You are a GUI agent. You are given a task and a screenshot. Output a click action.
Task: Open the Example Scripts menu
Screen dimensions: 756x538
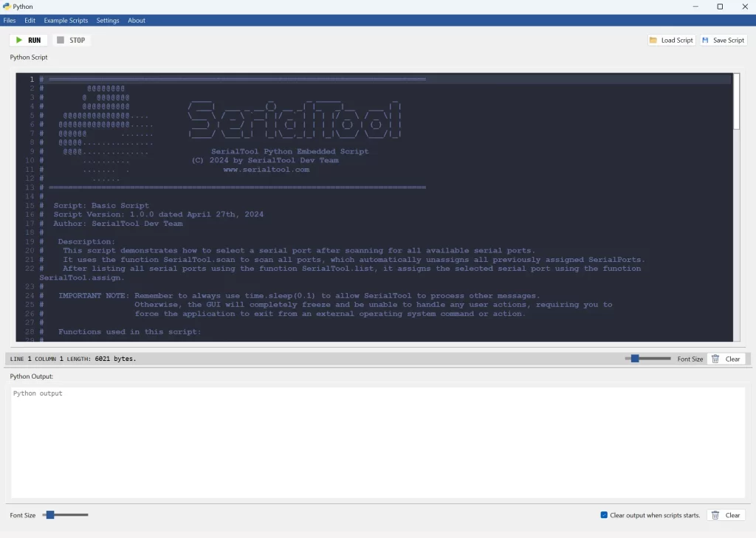(x=66, y=20)
